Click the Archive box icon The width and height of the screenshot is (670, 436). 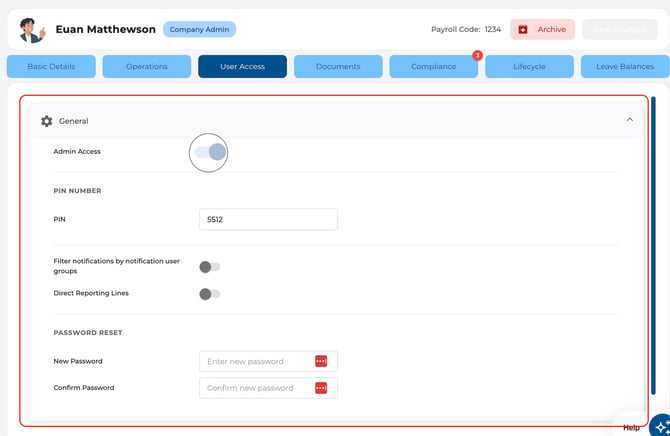point(523,29)
